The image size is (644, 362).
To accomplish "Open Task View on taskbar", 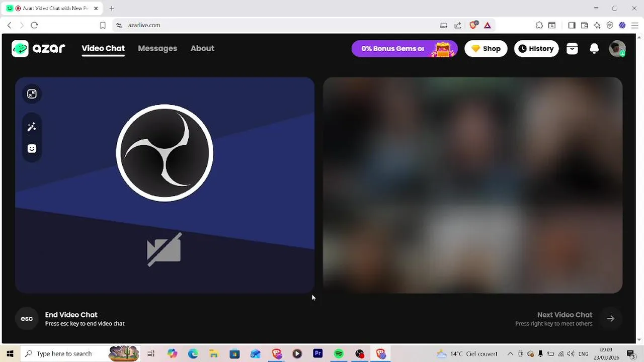I will point(151,353).
